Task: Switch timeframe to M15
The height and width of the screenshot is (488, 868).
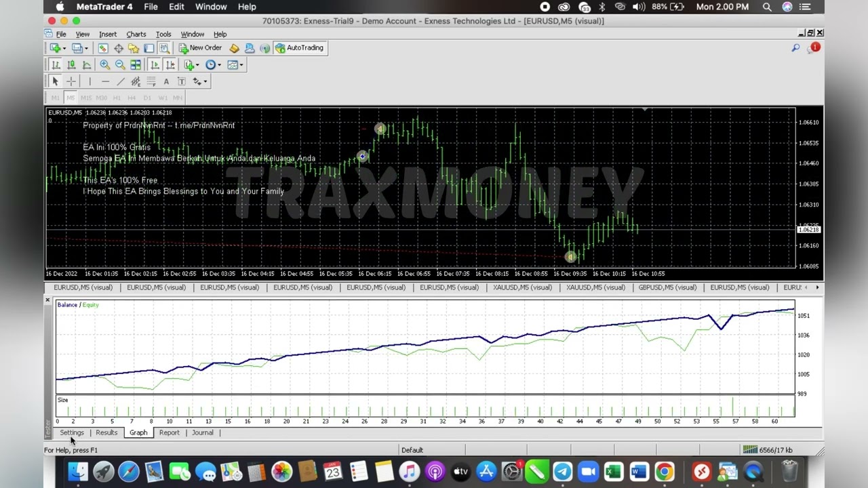Action: pos(86,98)
